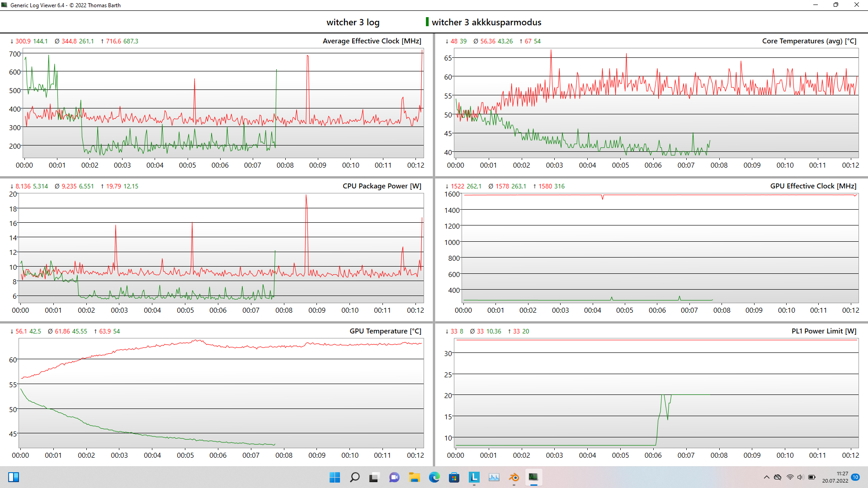Click the battery status tray icon
868x488 pixels.
812,477
